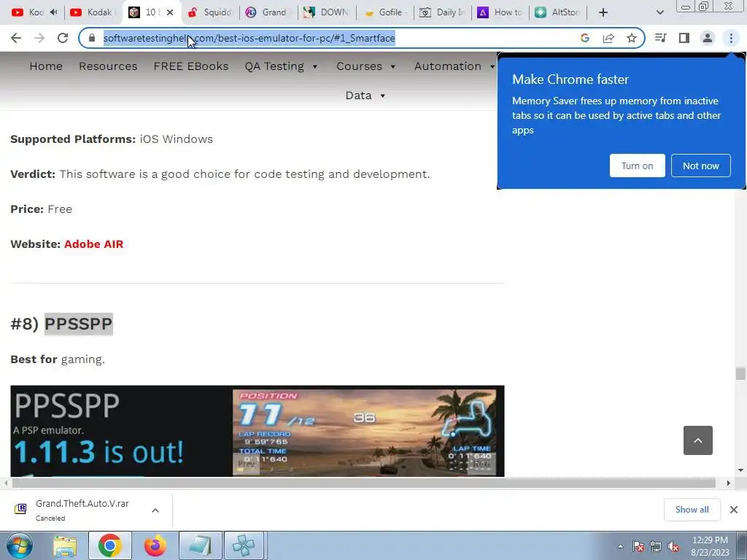The image size is (747, 560).
Task: Share this page using the share icon
Action: coord(608,38)
